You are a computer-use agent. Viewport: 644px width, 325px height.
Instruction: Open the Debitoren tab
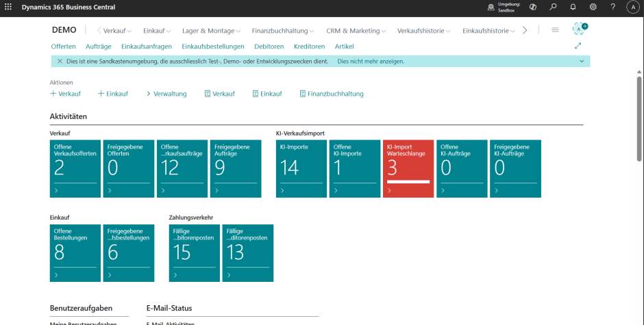(269, 46)
